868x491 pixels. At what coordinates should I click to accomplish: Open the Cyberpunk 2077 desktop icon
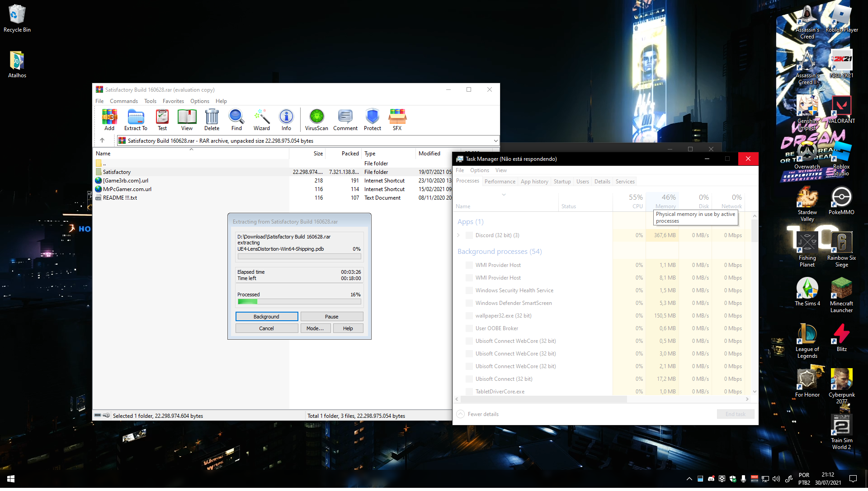[x=841, y=386]
